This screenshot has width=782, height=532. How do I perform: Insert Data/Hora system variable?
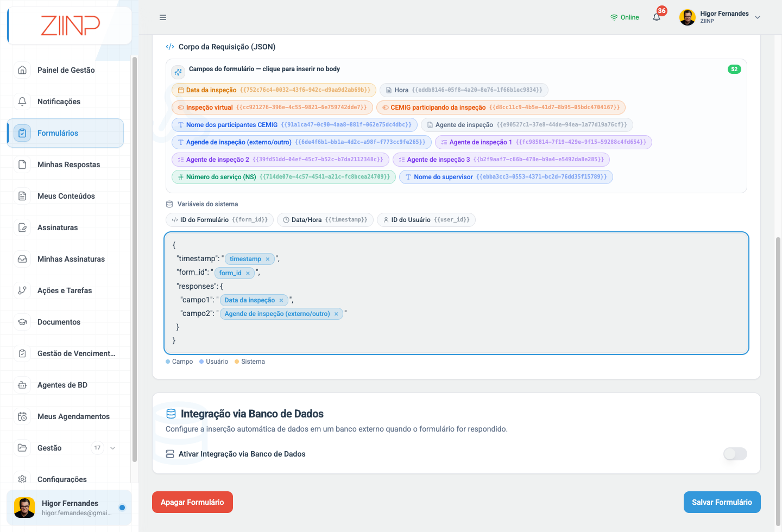(325, 220)
